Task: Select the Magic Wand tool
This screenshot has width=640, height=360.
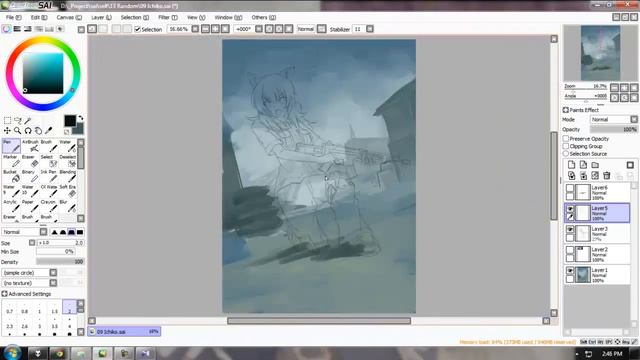Action: [28, 120]
